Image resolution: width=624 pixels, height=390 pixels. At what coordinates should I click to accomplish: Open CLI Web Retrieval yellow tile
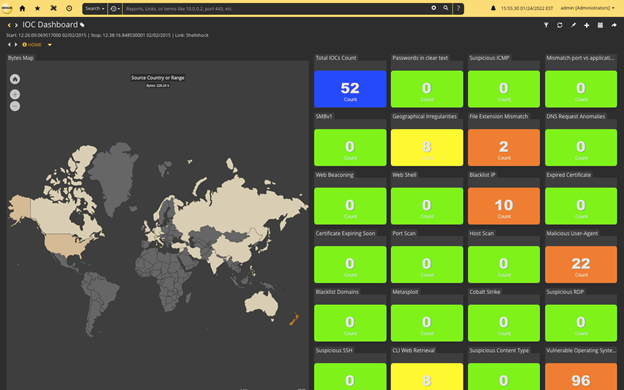pos(427,376)
